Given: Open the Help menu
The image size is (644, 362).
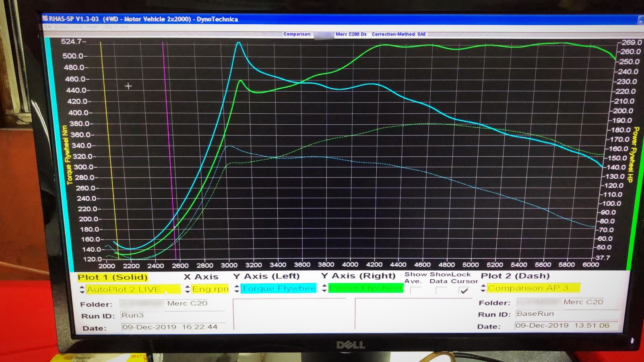Looking at the screenshot, I should pos(124,27).
